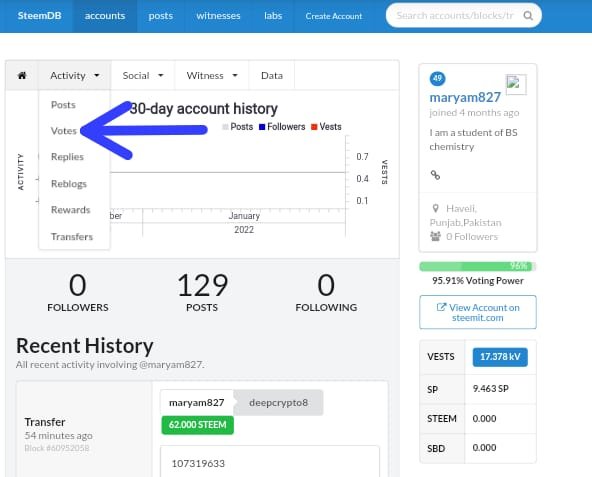Click the joined 4 months ago text
The height and width of the screenshot is (477, 592).
pyautogui.click(x=474, y=113)
